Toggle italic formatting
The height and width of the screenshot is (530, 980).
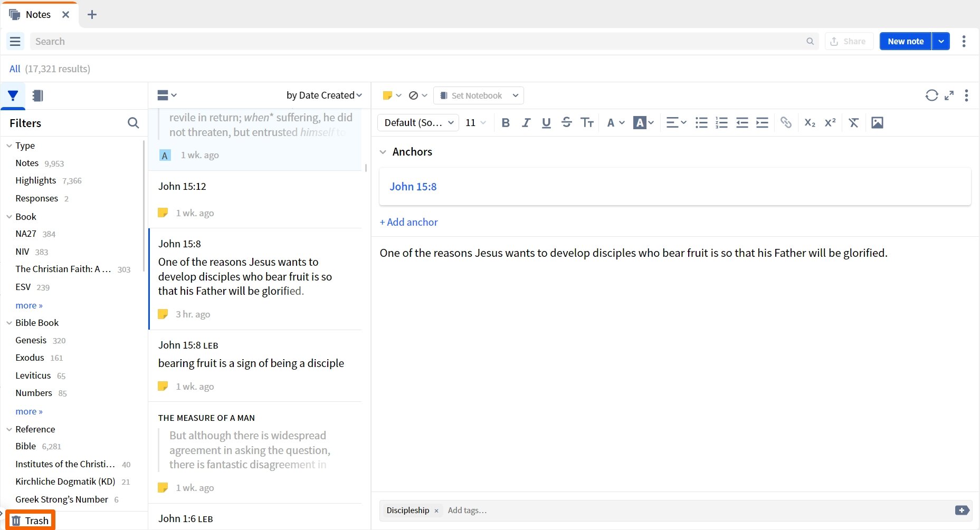click(526, 123)
